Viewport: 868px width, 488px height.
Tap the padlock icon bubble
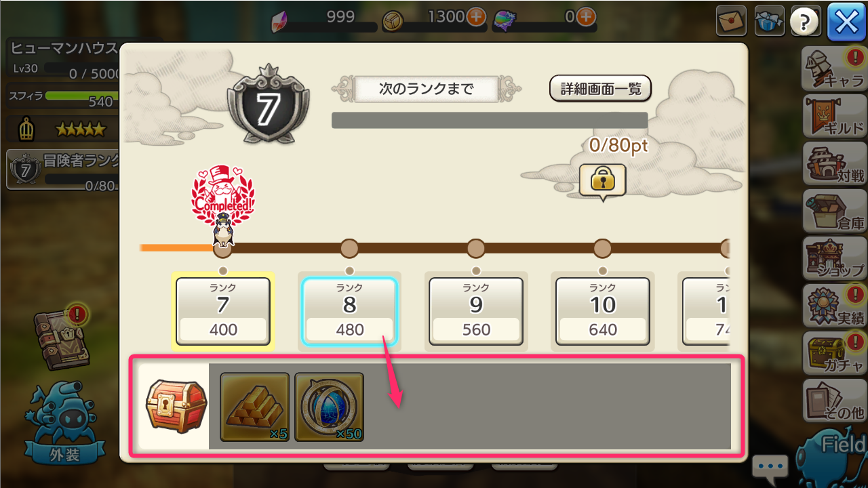pos(602,182)
